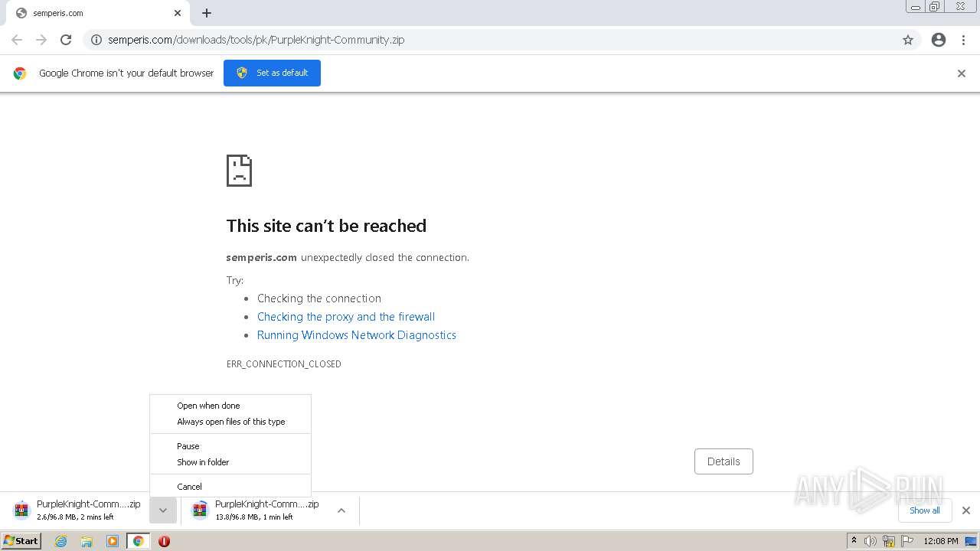Show hidden tray icons arrow
980x551 pixels.
854,541
